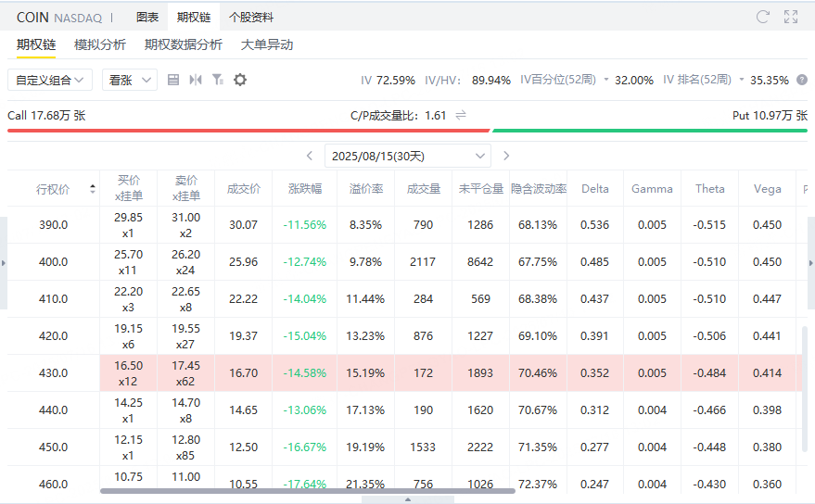Click the 涨跌幅 column header

pyautogui.click(x=305, y=189)
